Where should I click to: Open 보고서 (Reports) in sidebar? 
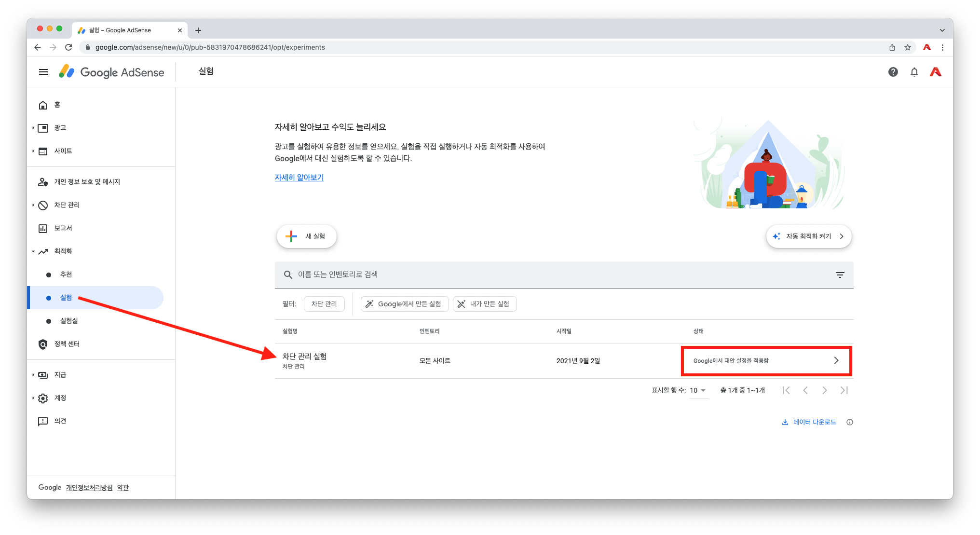coord(63,228)
